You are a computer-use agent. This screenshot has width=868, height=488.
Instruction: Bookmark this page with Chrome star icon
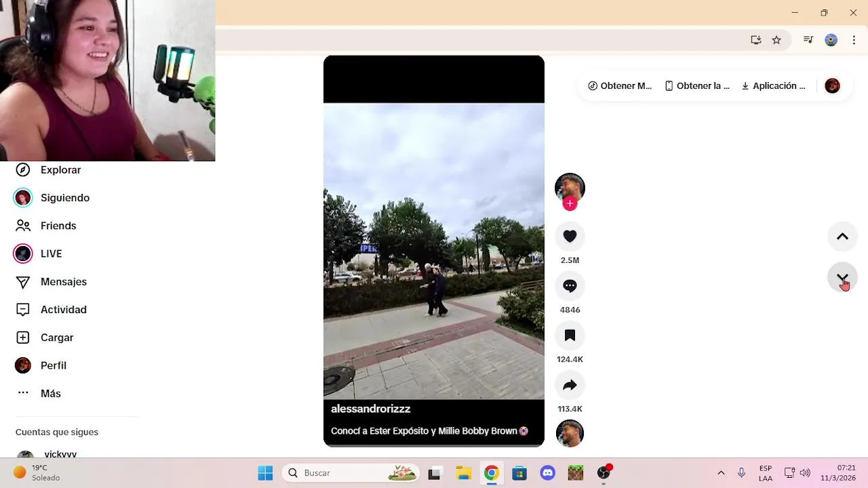tap(776, 40)
